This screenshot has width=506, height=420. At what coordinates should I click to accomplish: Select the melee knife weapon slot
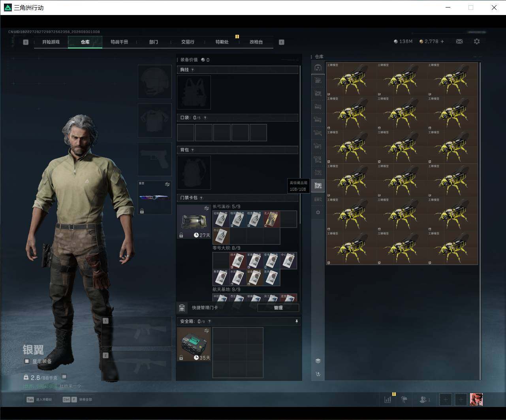[x=154, y=198]
